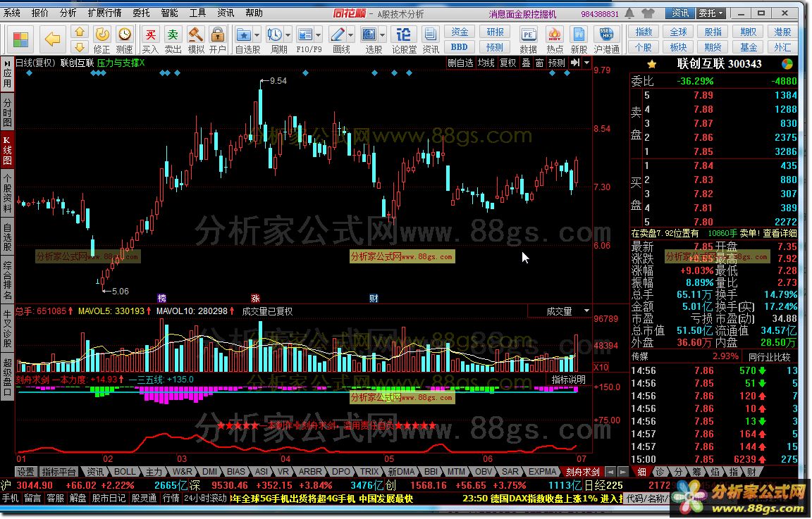Image resolution: width=812 pixels, height=519 pixels.
Task: Open the 系统 menu
Action: click(x=12, y=13)
